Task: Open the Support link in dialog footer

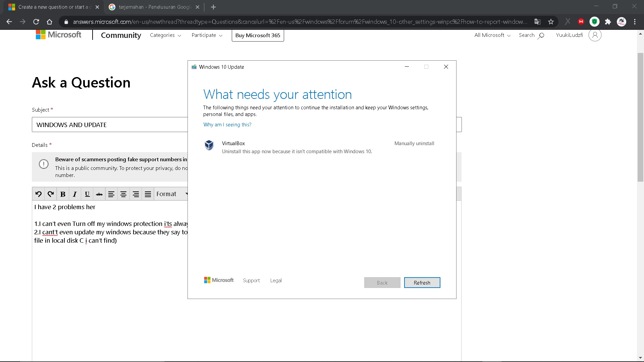Action: pos(251,281)
